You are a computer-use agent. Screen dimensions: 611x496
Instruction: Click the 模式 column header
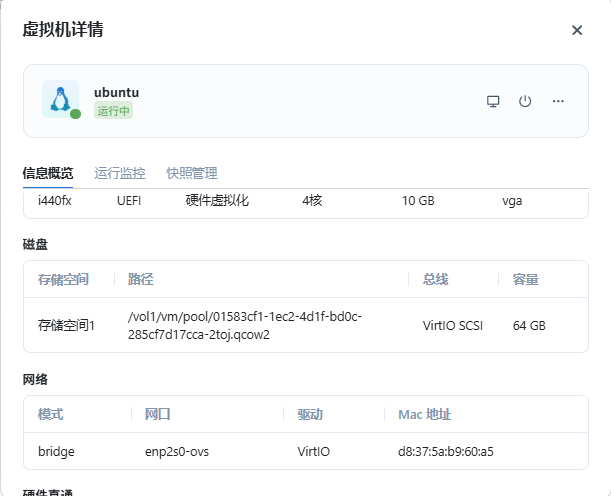(x=51, y=414)
